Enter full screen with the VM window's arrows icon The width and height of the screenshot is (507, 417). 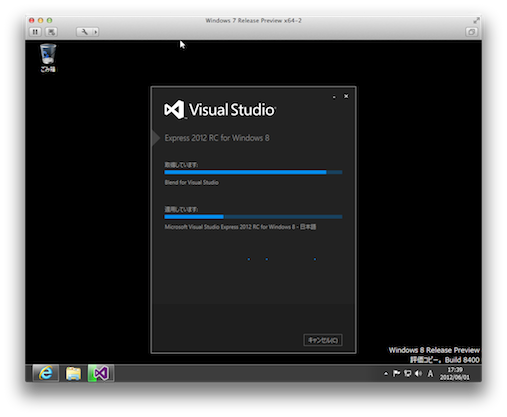pos(476,21)
